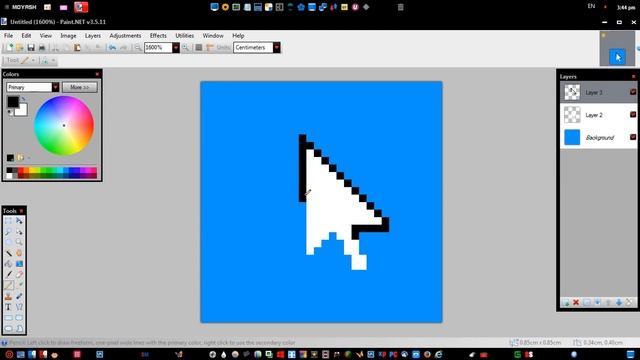Select the Ellipse Select tool
The width and height of the screenshot is (640, 360).
pyautogui.click(x=8, y=242)
